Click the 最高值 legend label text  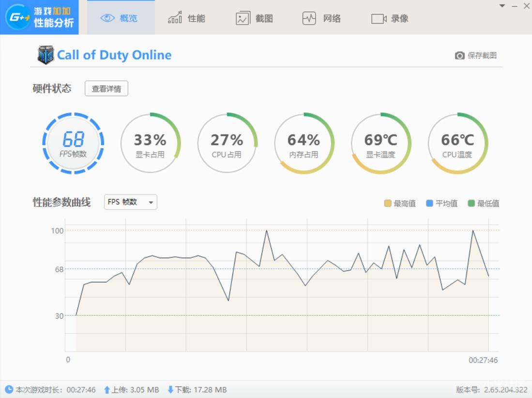405,204
